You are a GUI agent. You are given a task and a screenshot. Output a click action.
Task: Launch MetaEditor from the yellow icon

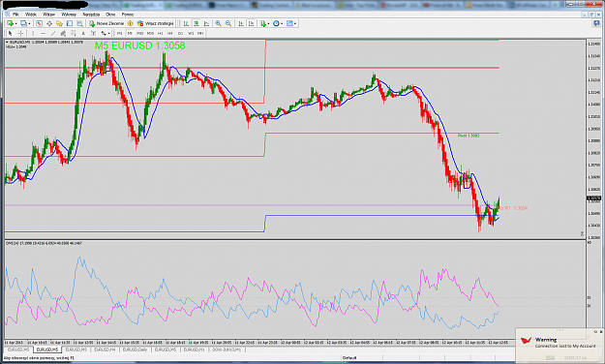pyautogui.click(x=131, y=23)
